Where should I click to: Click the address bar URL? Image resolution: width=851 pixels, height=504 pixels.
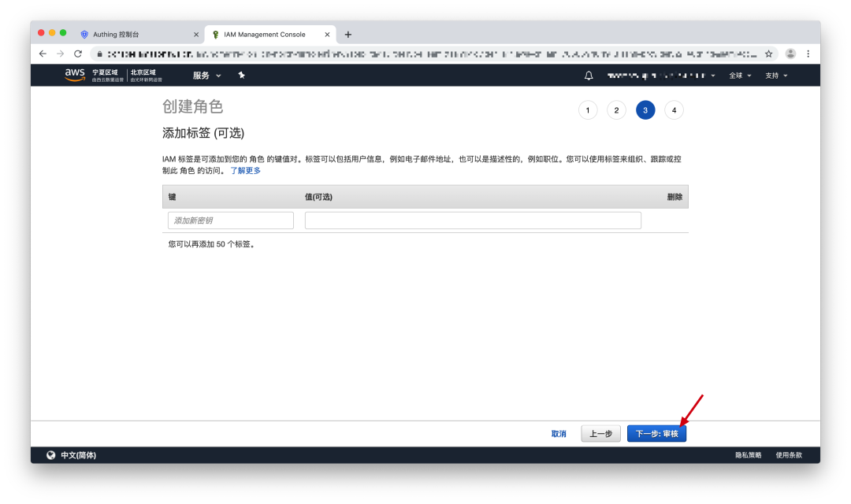click(432, 54)
